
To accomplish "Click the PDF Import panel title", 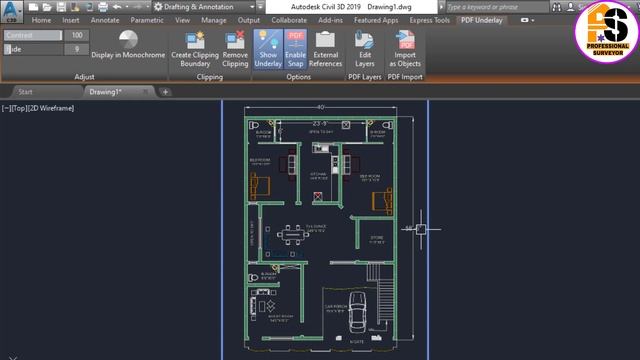I will point(404,77).
